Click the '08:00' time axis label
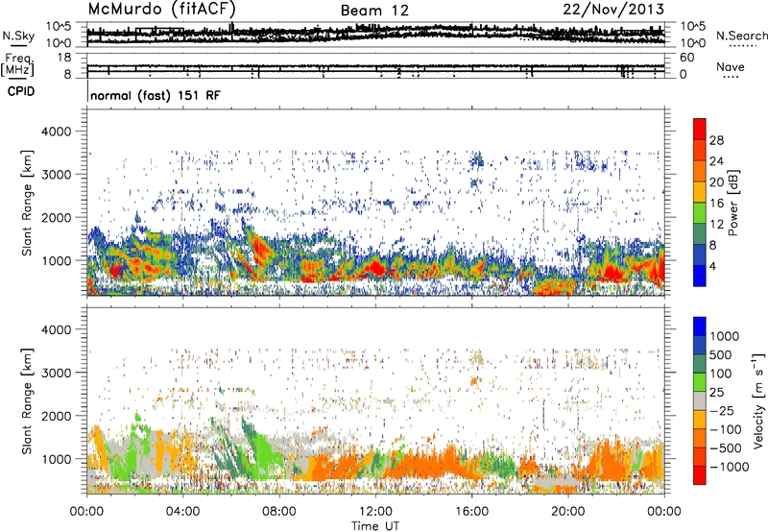 pos(279,512)
